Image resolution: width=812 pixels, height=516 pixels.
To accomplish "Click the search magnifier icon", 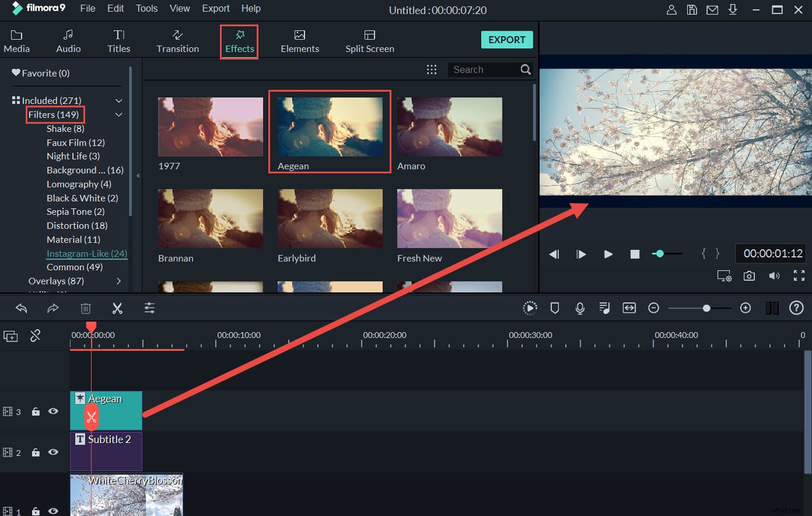I will tap(526, 69).
